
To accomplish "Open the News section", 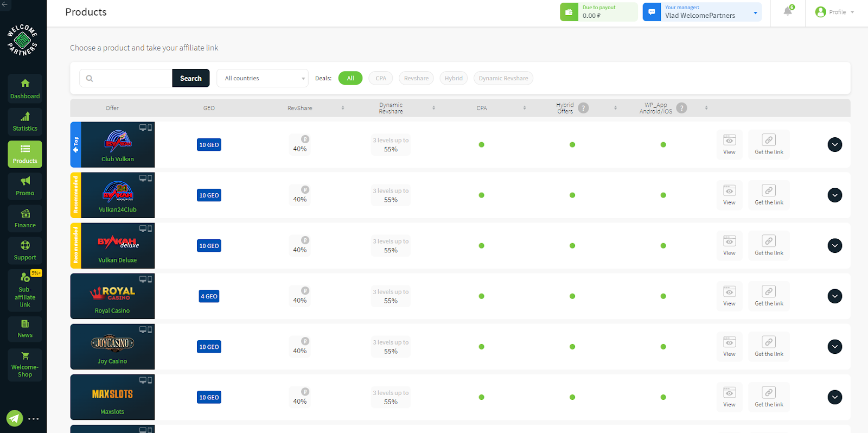I will [x=25, y=329].
